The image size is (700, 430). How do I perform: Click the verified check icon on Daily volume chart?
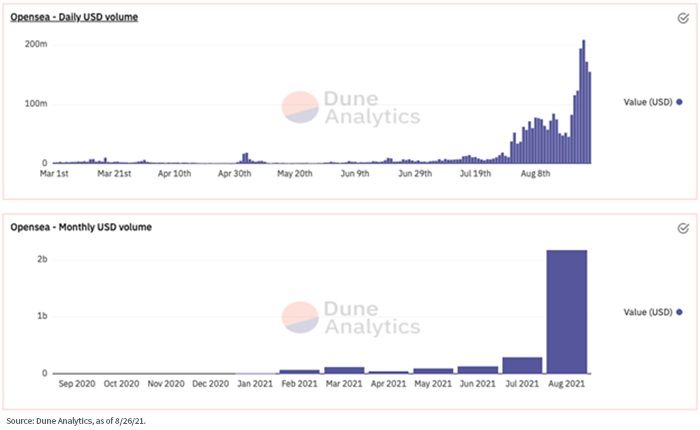[x=683, y=18]
